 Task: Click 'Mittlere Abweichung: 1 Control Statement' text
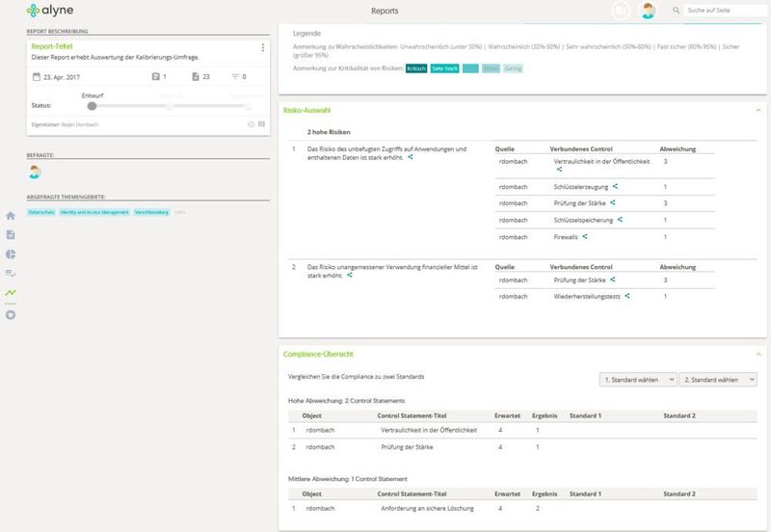[x=348, y=479]
